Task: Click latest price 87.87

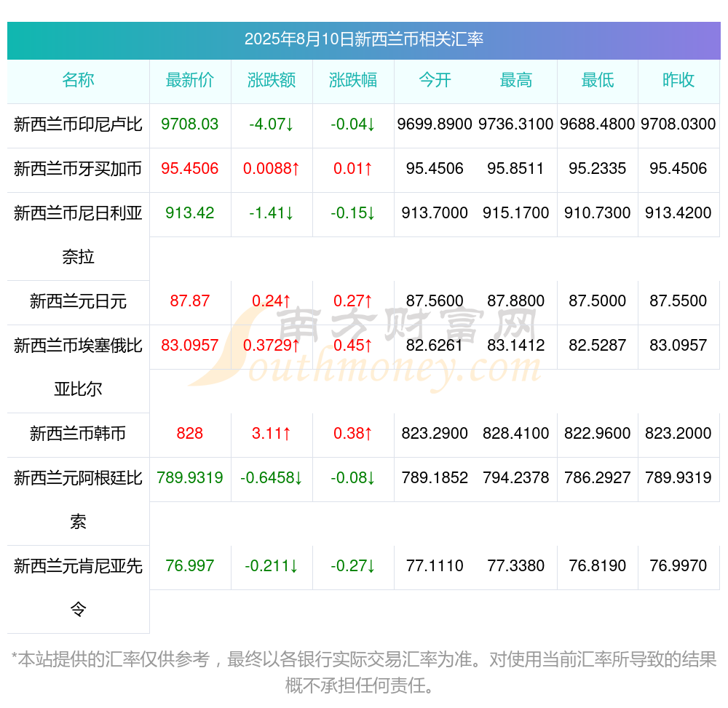Action: click(x=190, y=301)
